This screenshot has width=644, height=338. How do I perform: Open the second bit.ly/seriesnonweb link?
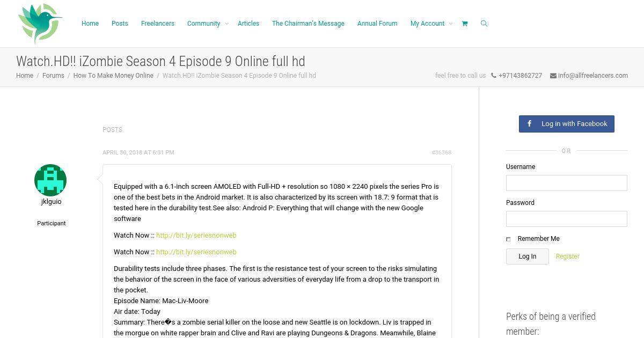tap(196, 252)
